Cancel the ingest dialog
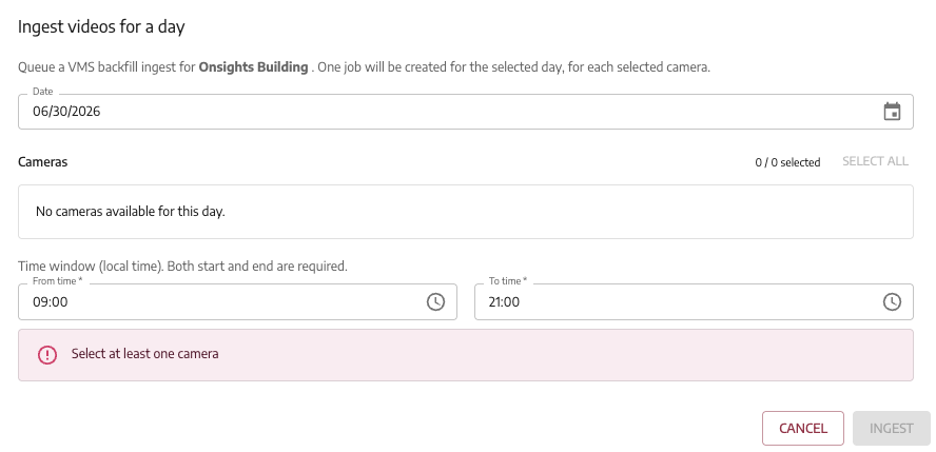Viewport: 936px width, 452px height. [x=803, y=428]
